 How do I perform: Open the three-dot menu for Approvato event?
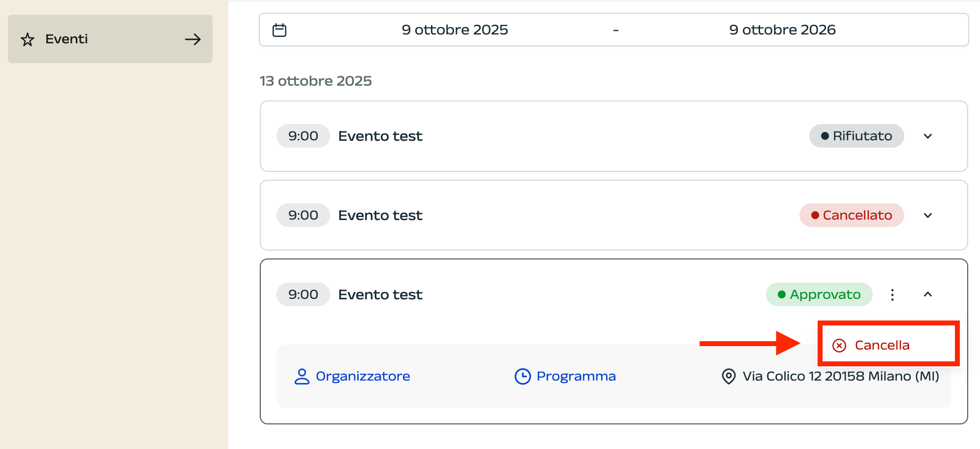[892, 295]
